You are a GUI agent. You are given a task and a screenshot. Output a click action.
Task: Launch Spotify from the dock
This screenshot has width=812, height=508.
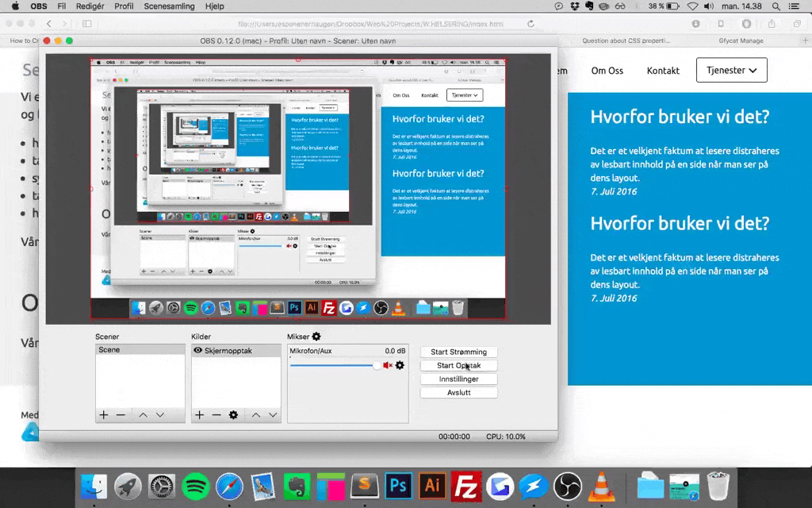195,486
